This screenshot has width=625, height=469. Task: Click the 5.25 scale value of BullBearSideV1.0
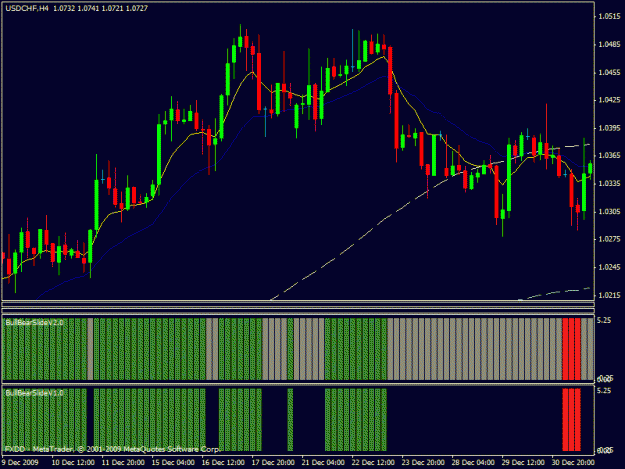[x=604, y=391]
